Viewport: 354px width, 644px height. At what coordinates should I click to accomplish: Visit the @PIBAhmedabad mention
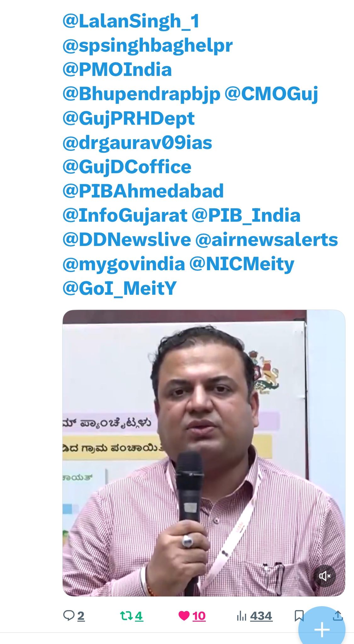coord(143,191)
